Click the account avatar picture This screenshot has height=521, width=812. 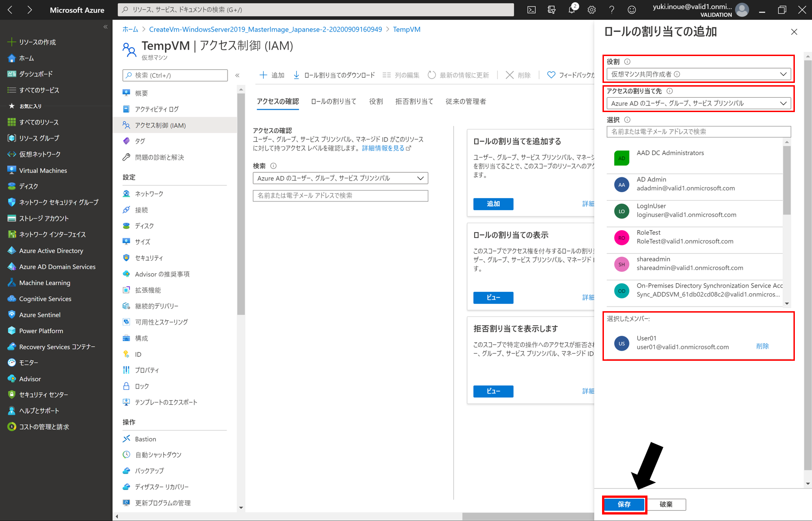742,10
